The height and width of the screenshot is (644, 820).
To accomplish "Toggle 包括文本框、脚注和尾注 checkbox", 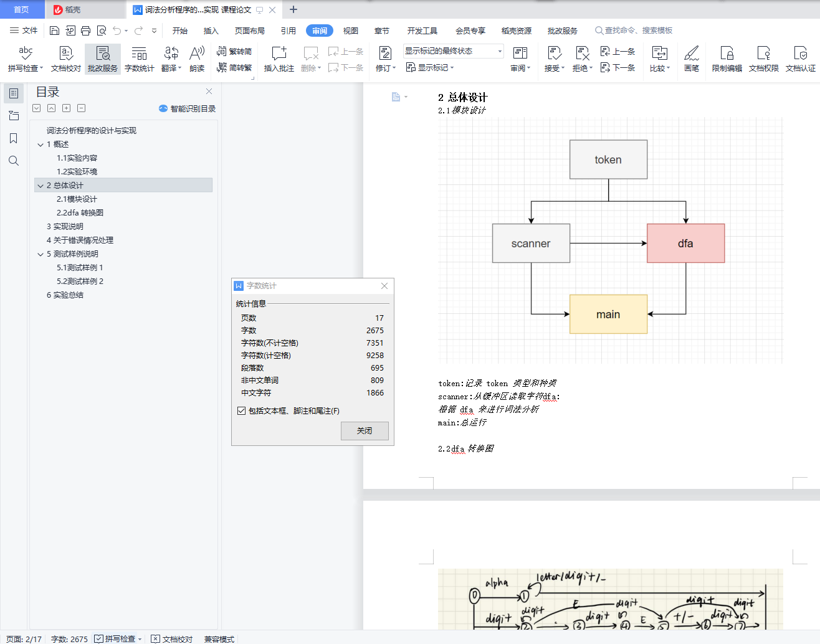I will tap(242, 411).
